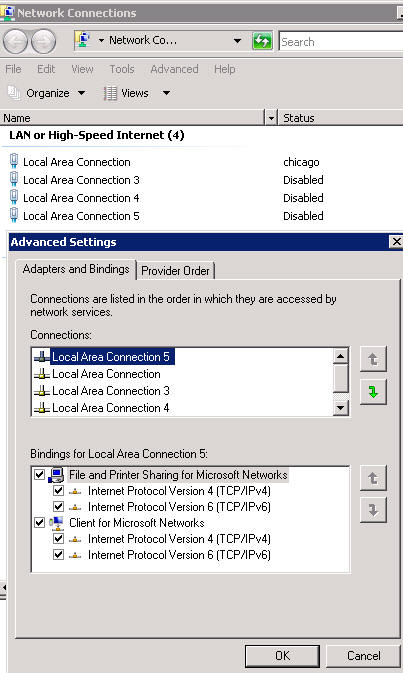Switch to the Provider Order tab
The height and width of the screenshot is (673, 403).
(175, 271)
